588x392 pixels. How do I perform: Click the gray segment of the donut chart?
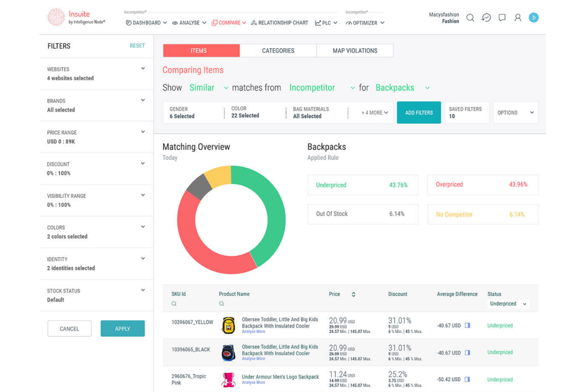pos(199,187)
